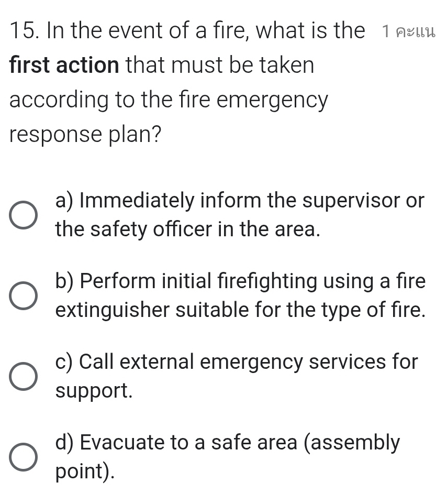Screen dimensions: 436x504
Task: Click 'Immediately inform the supervisor or' text
Action: point(240,201)
